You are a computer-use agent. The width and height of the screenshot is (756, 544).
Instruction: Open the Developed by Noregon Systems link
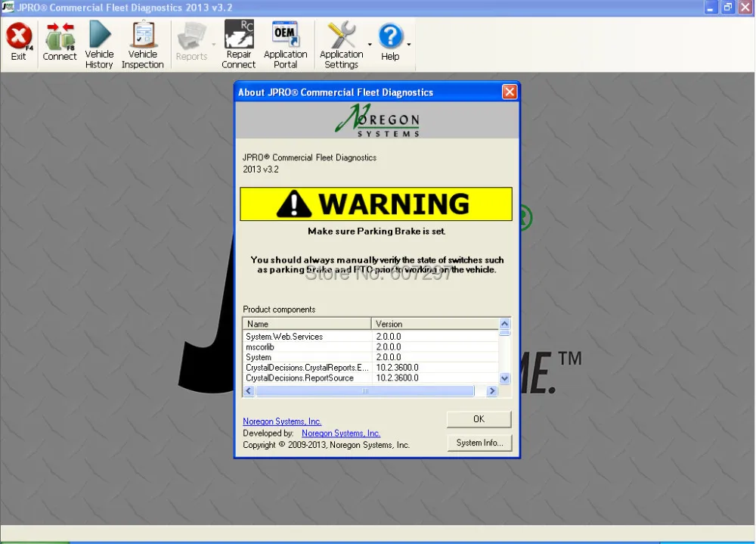(x=341, y=434)
